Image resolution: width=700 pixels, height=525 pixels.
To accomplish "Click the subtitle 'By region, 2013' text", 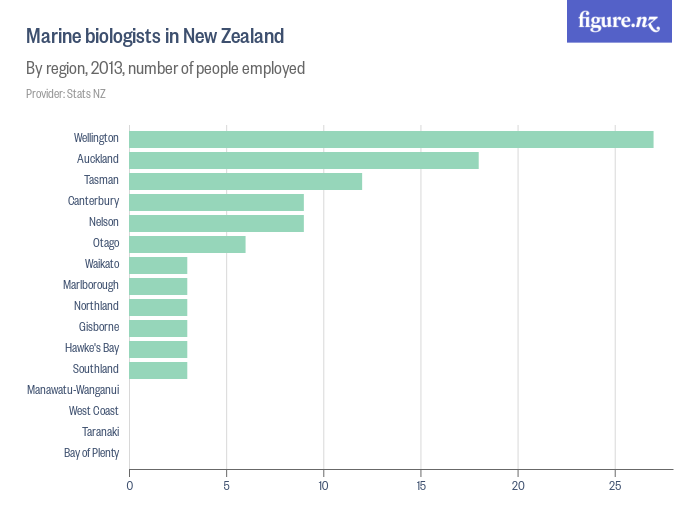I will 165,69.
